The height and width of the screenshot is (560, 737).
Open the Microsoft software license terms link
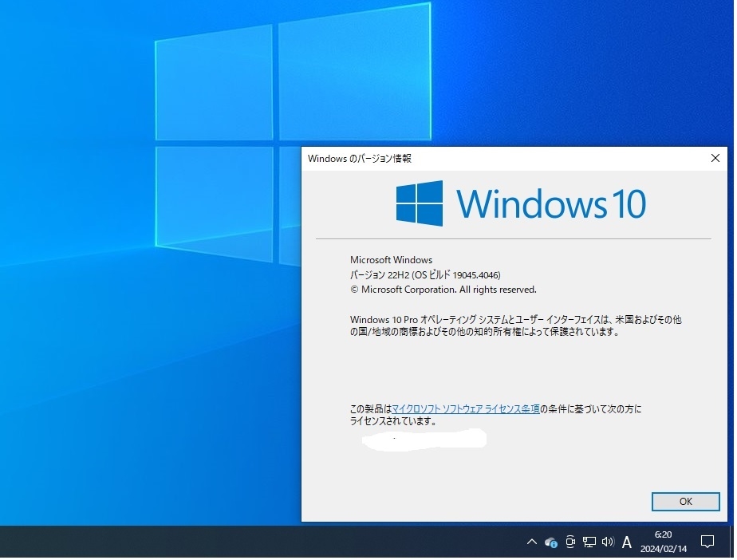[467, 411]
